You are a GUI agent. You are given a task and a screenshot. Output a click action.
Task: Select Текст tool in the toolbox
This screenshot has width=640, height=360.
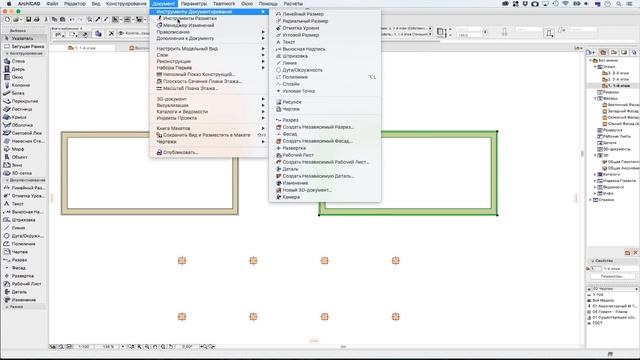point(24,204)
